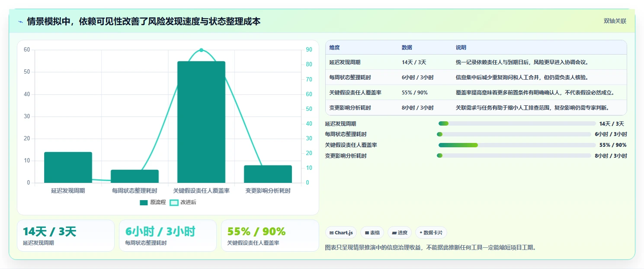This screenshot has height=269, width=644.
Task: Toggle the 改进后 legend item
Action: 183,202
